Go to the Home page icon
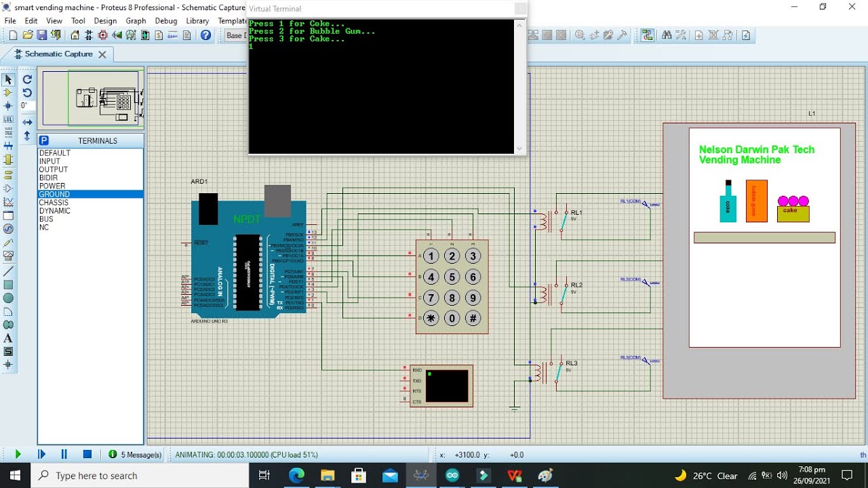The image size is (868, 488). coord(75,35)
